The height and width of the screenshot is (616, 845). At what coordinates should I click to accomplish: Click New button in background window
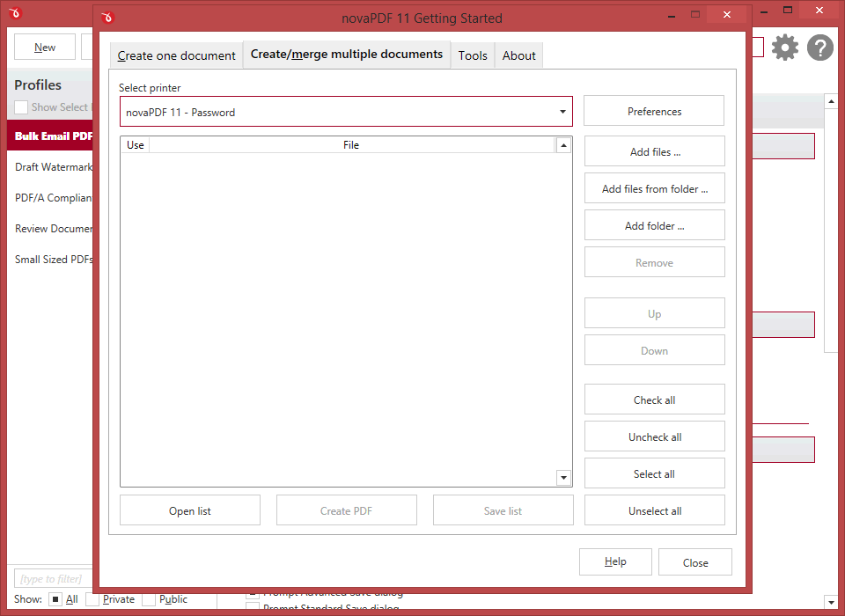tap(45, 48)
